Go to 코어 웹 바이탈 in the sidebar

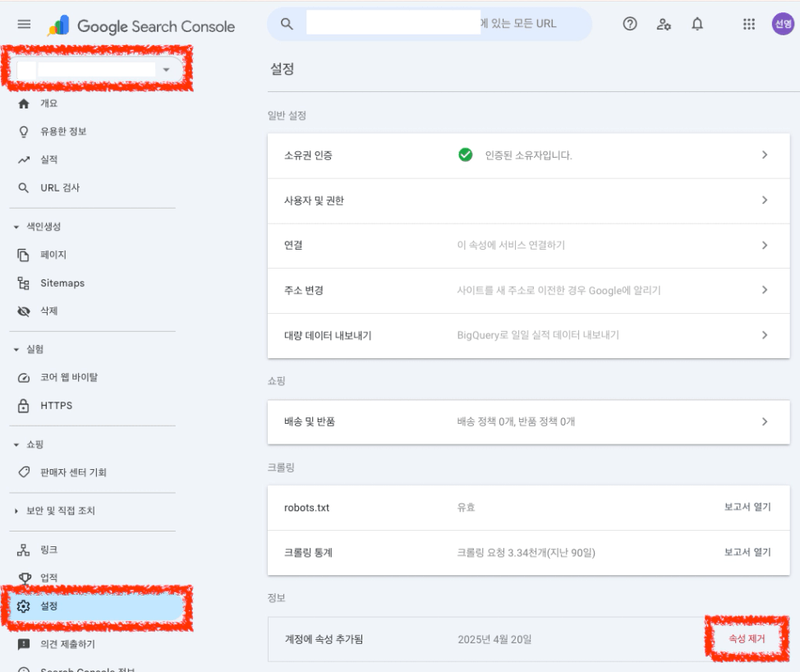(x=69, y=378)
